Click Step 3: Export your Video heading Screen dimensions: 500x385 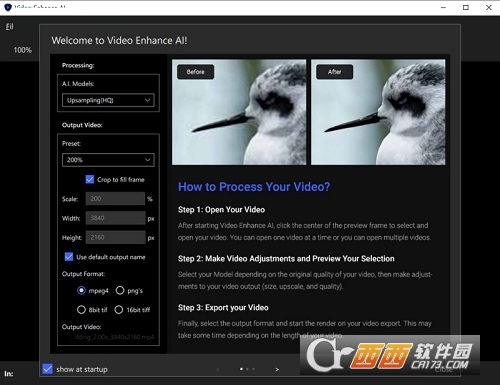point(223,307)
